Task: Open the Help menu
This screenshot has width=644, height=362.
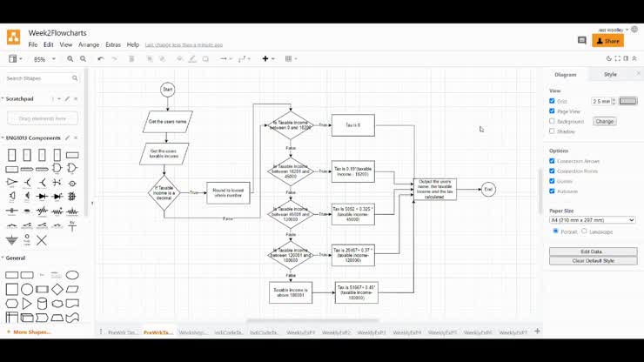Action: tap(132, 44)
